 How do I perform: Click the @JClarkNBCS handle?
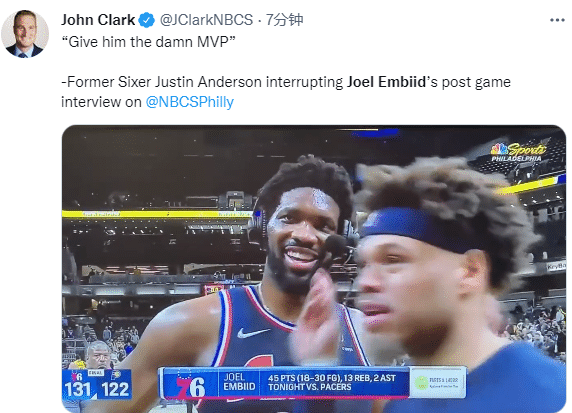coord(206,20)
